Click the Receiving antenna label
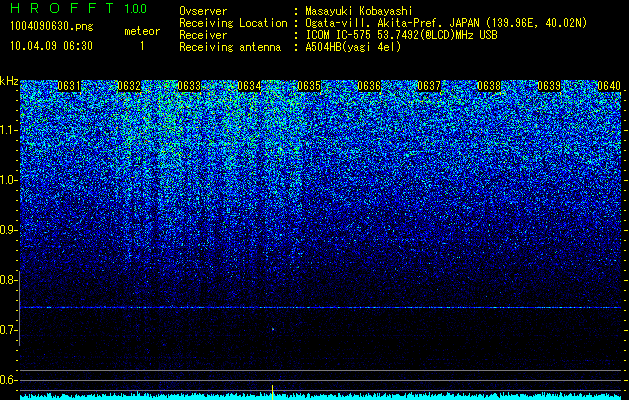629x400 pixels. [x=230, y=47]
